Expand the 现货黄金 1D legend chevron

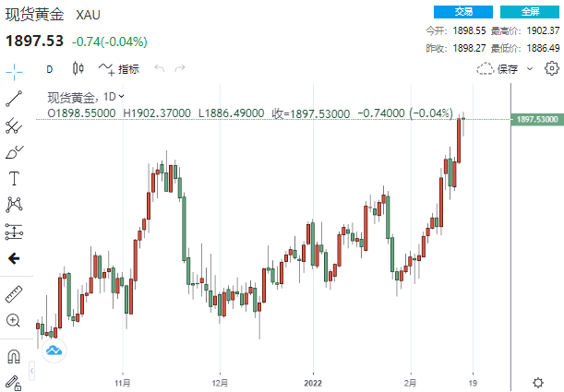[122, 96]
